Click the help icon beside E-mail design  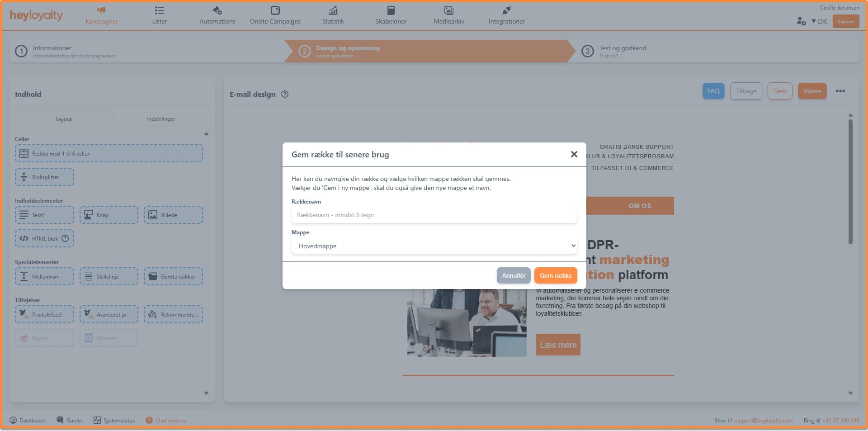(x=285, y=94)
